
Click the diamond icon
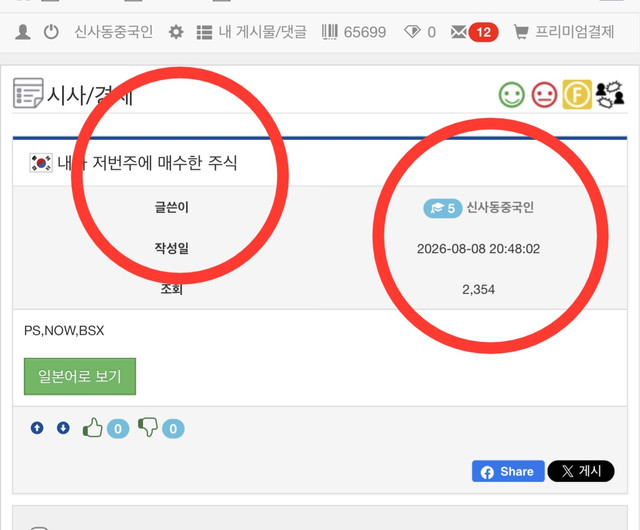412,32
